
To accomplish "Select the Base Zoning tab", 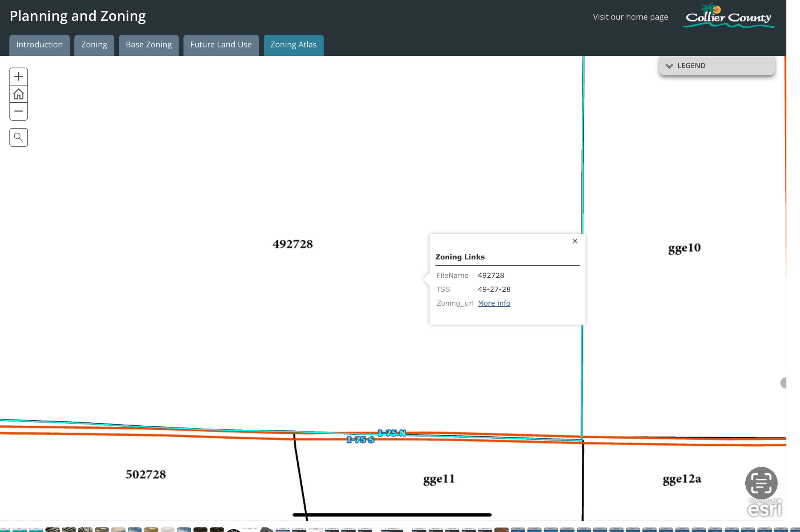I will 149,45.
